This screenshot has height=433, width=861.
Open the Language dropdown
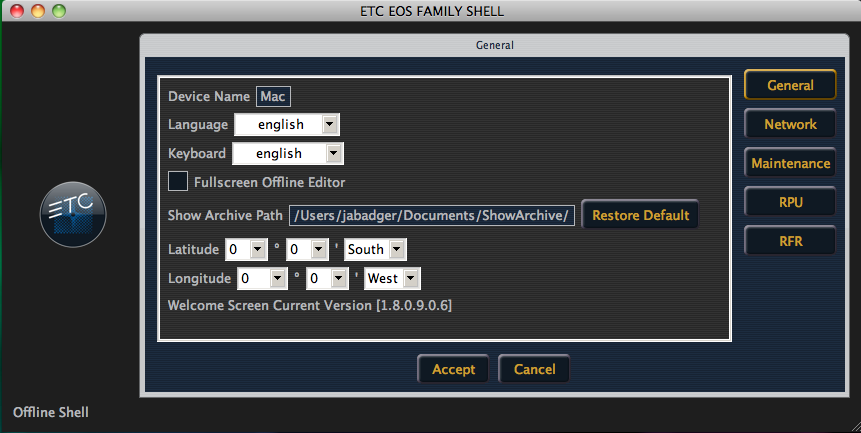click(x=287, y=125)
